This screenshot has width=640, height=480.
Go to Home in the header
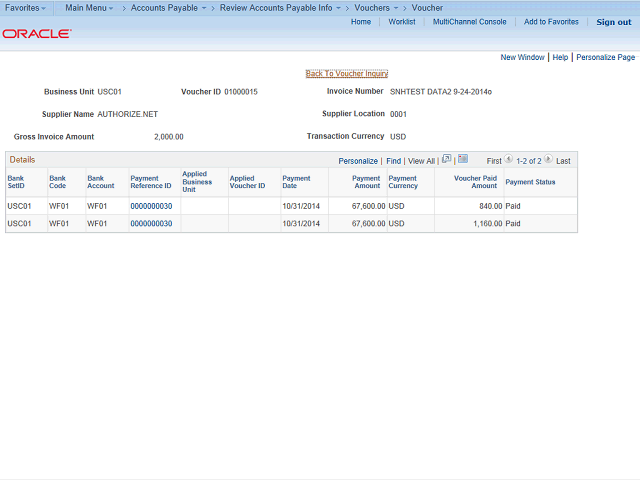click(x=361, y=22)
